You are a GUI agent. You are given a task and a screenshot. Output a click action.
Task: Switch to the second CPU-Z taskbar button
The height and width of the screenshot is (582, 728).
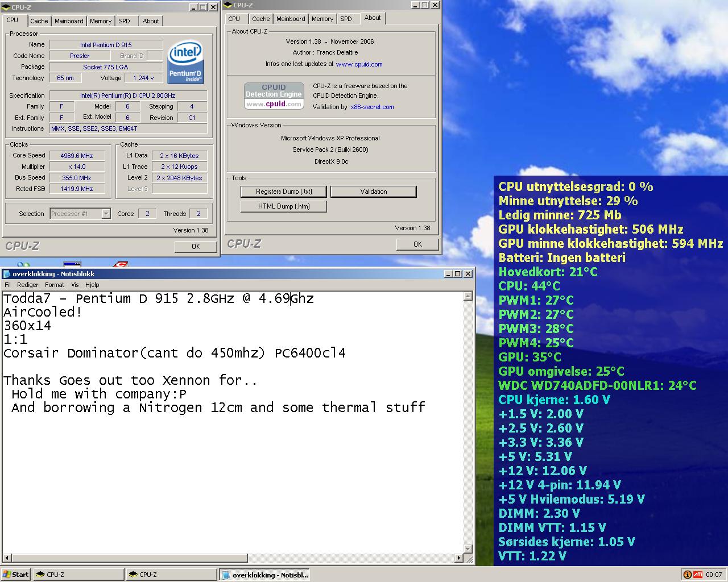(x=171, y=575)
